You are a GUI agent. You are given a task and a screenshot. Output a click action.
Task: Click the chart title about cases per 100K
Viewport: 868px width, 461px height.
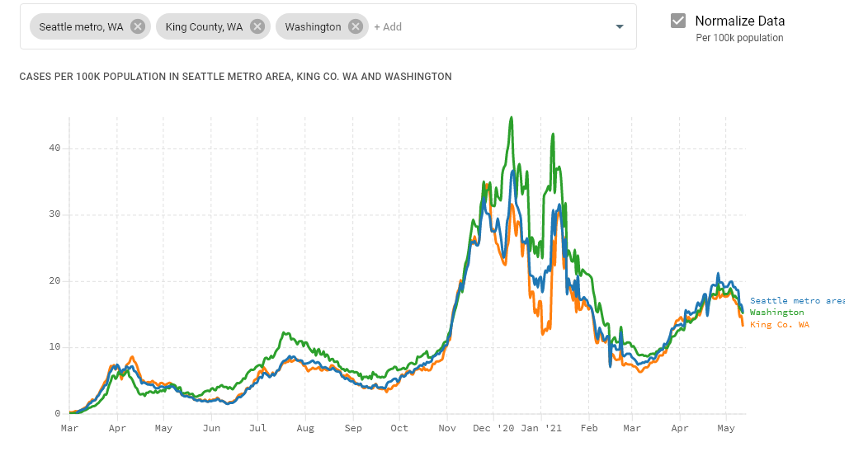pyautogui.click(x=235, y=77)
